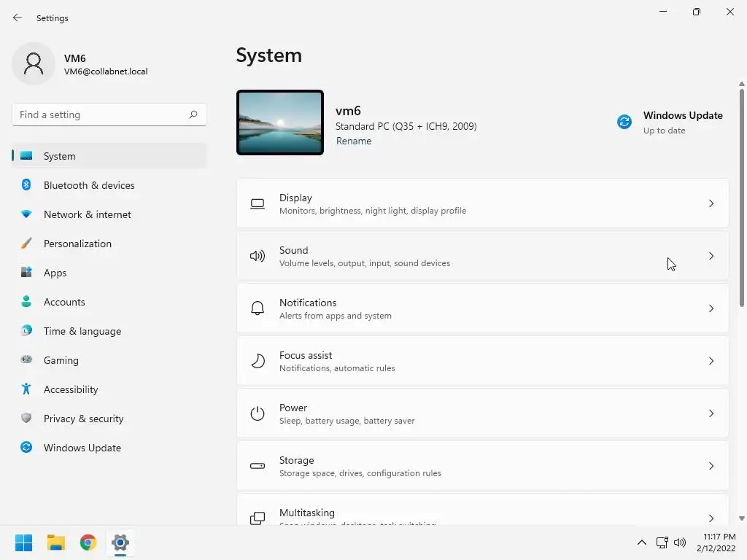Click the Settings gear in taskbar
The width and height of the screenshot is (747, 560).
120,542
